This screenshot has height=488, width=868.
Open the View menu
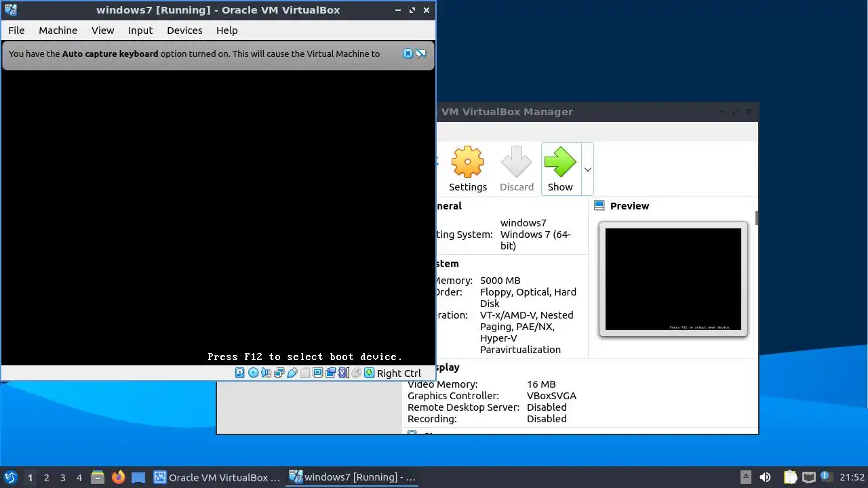pyautogui.click(x=103, y=30)
